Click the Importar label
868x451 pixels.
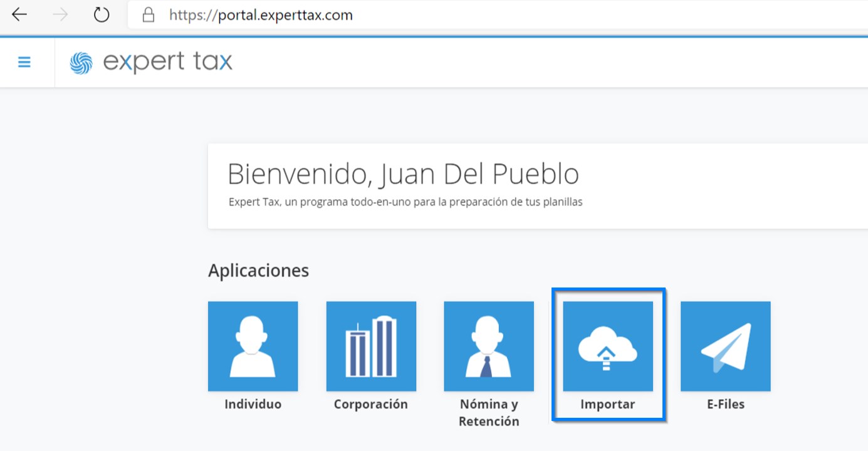(x=608, y=405)
